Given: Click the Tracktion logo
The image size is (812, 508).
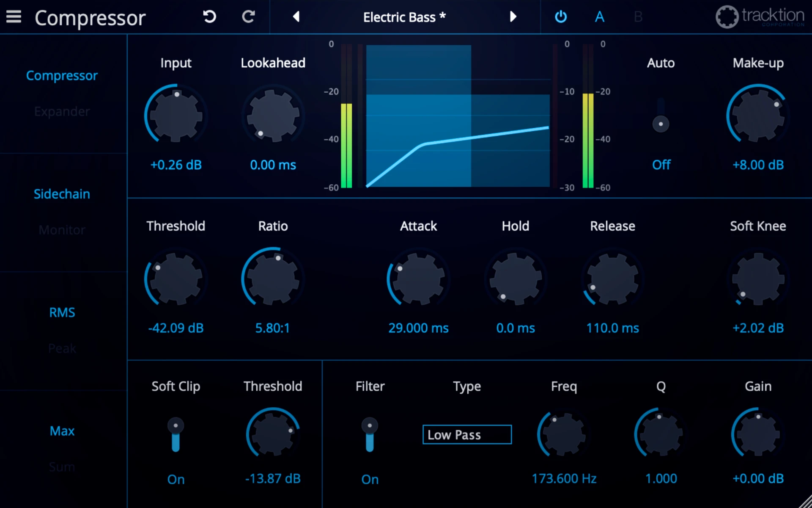Looking at the screenshot, I should 760,17.
